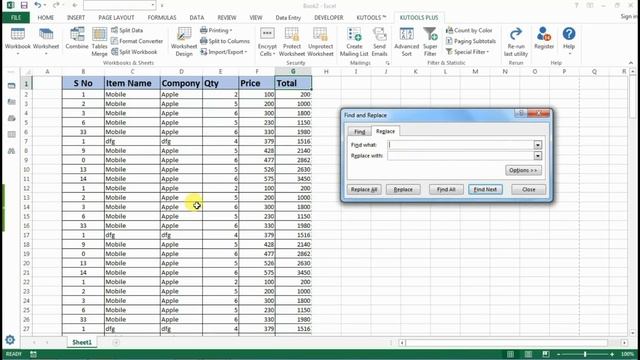
Task: Select column G header
Action: [x=293, y=71]
